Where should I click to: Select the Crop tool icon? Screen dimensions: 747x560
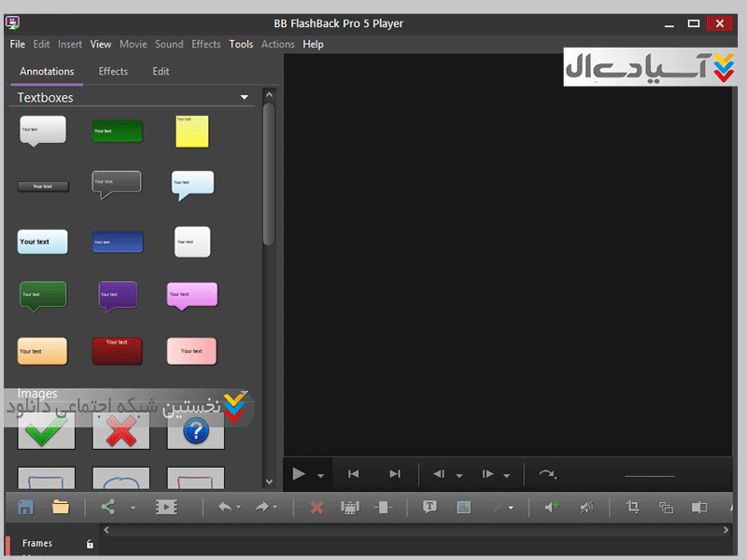(x=632, y=507)
